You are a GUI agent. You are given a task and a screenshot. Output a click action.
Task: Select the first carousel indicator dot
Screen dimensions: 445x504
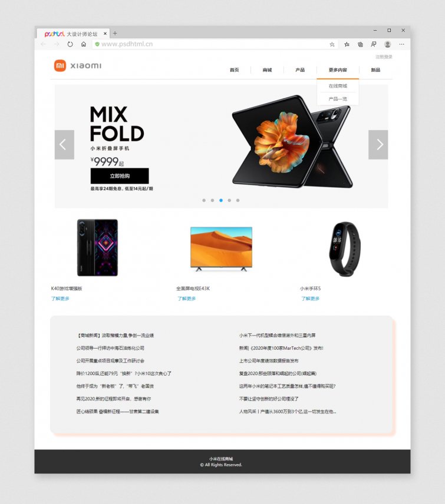point(204,200)
